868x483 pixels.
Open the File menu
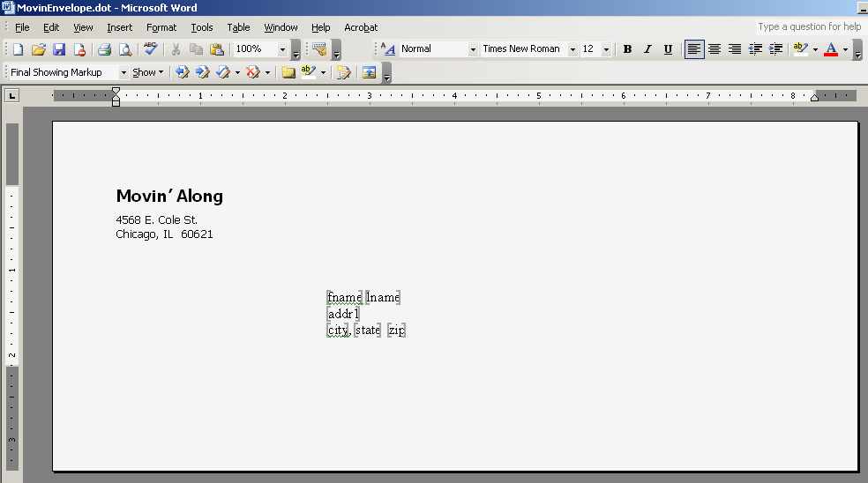[22, 27]
